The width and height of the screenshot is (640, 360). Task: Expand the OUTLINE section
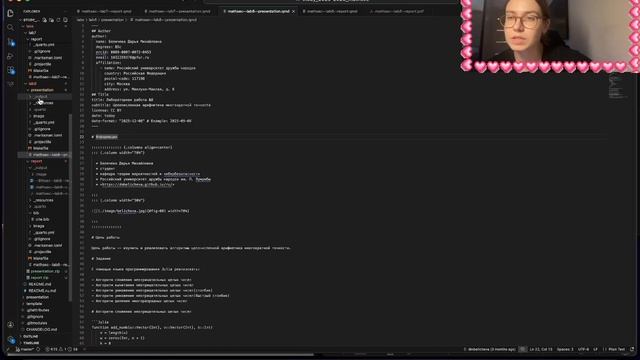pos(31,336)
